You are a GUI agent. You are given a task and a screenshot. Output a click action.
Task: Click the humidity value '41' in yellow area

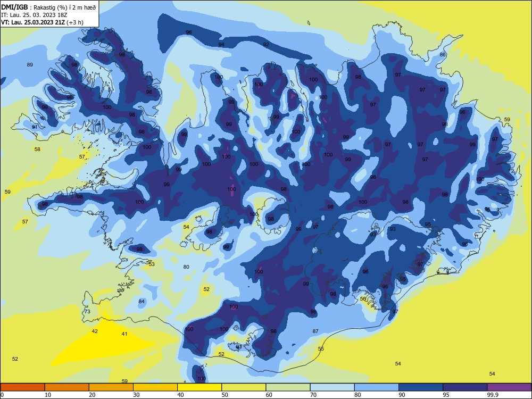124,334
